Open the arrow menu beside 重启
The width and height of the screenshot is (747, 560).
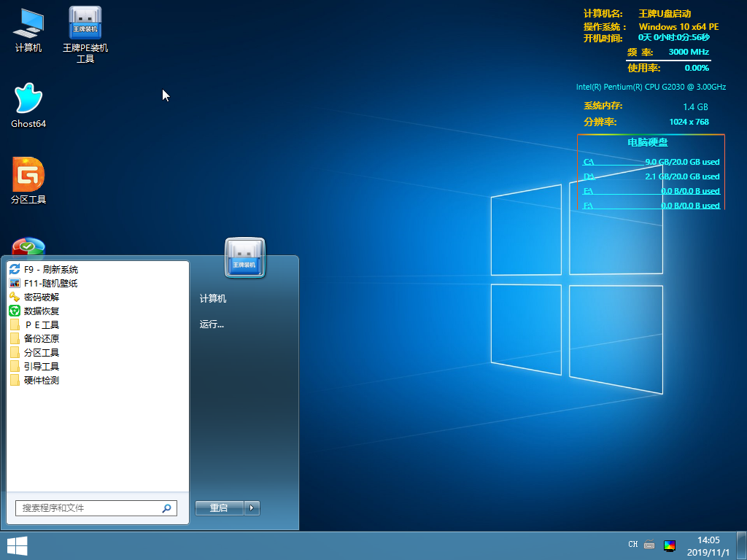pyautogui.click(x=252, y=508)
